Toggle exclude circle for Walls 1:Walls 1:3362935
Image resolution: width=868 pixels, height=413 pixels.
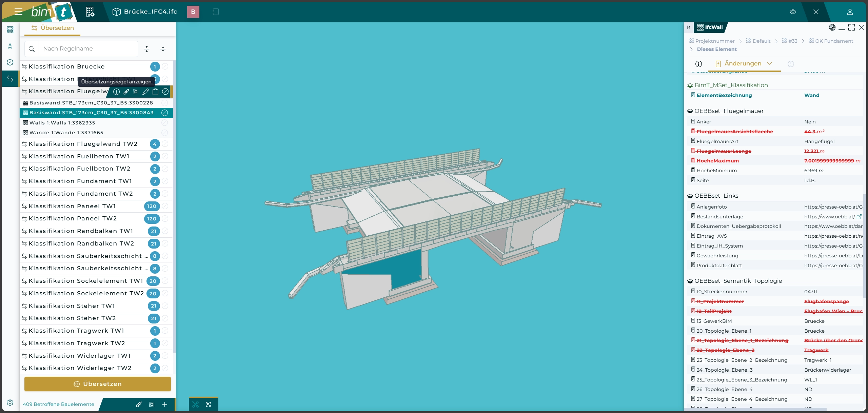pyautogui.click(x=165, y=123)
